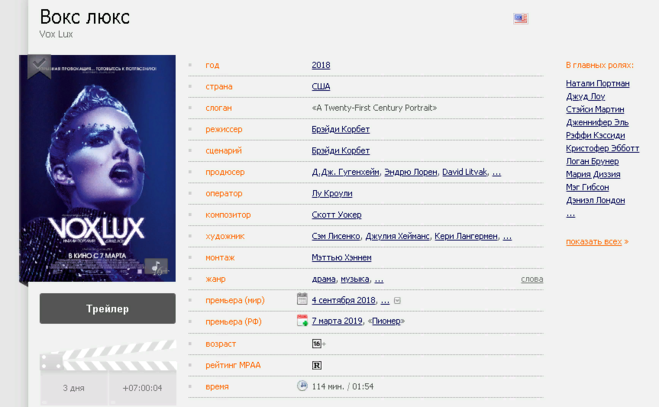Expand more genres ellipsis
659x407 pixels.
pos(379,280)
